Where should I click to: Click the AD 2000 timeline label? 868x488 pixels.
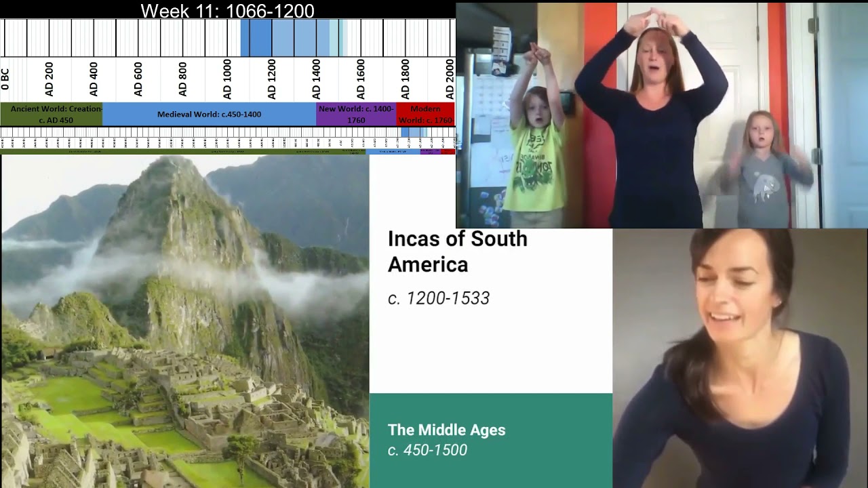pyautogui.click(x=450, y=79)
